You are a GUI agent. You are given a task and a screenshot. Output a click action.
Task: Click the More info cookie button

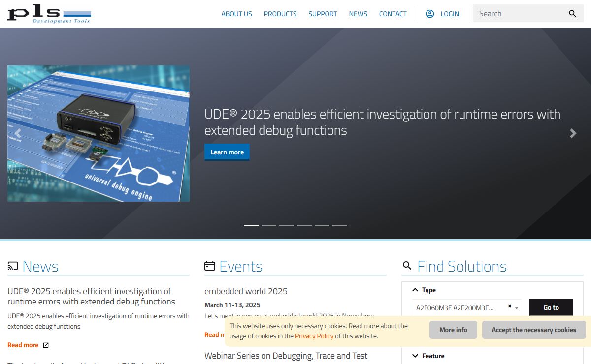click(x=453, y=330)
